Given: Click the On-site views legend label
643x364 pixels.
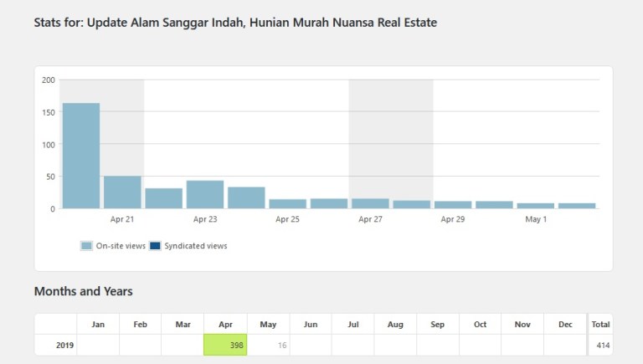Looking at the screenshot, I should 121,246.
